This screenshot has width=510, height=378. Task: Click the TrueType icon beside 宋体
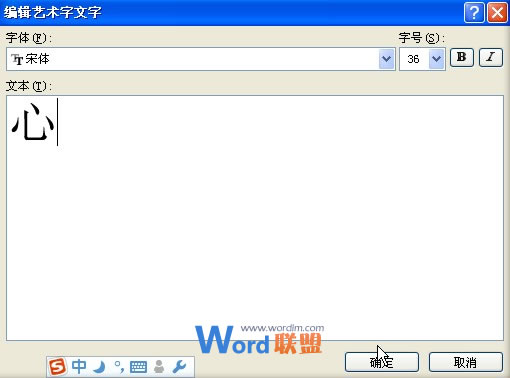click(17, 59)
